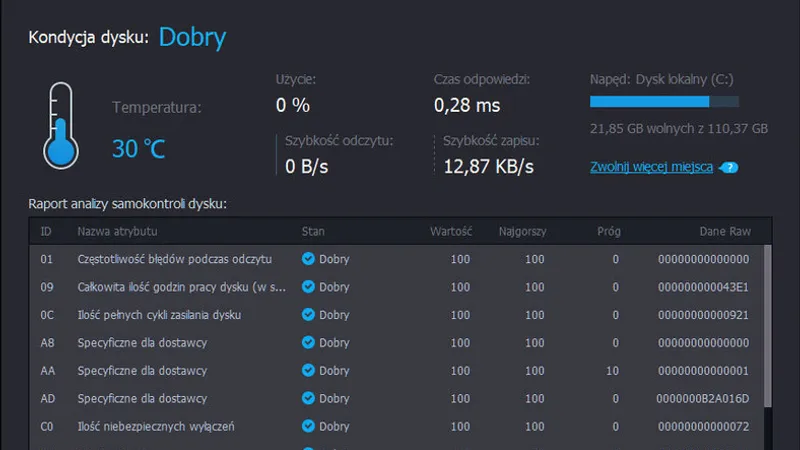Click status check icon in row A8
The image size is (800, 450).
coord(309,343)
